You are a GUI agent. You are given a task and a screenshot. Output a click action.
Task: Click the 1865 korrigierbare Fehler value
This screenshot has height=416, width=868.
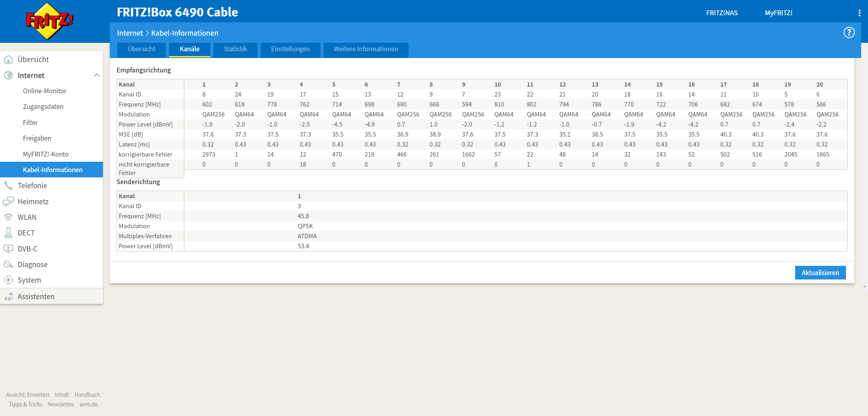[823, 155]
